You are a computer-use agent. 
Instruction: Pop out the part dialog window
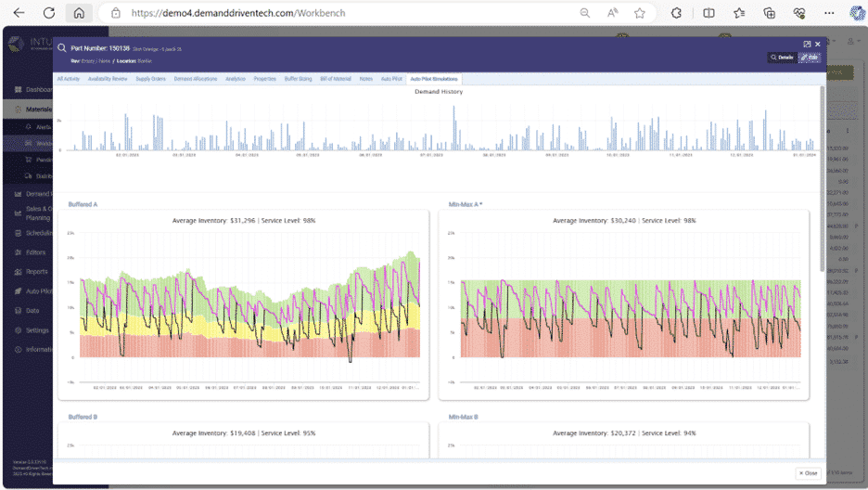(807, 44)
